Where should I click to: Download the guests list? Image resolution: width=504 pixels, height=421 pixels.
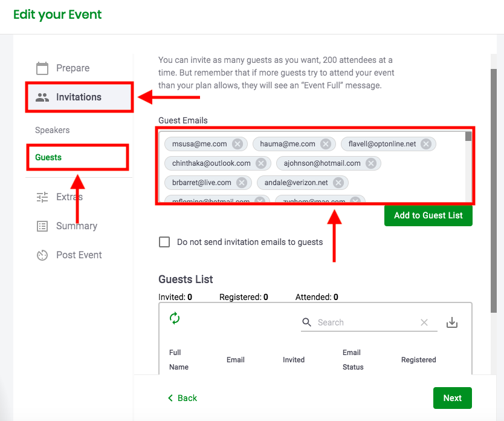[451, 322]
